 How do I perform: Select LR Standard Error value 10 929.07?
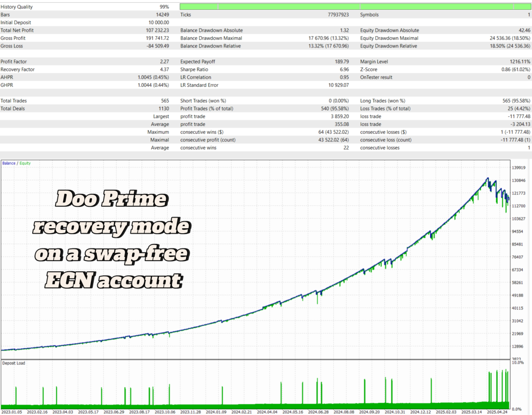coord(339,85)
